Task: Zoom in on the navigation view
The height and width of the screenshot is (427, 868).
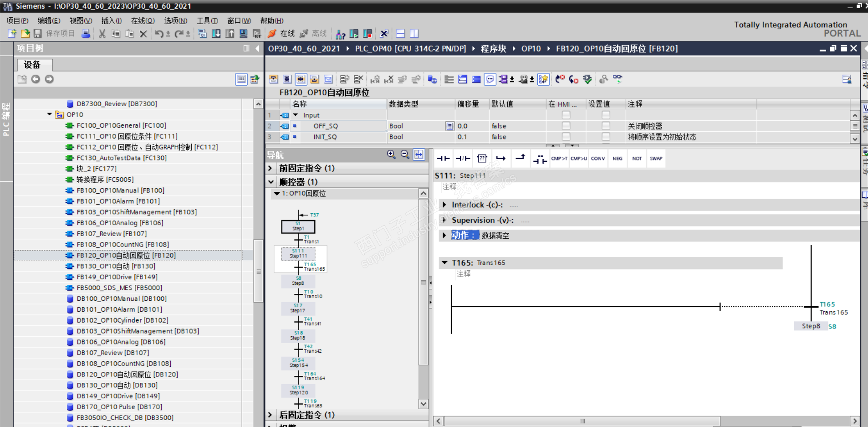Action: (x=391, y=154)
